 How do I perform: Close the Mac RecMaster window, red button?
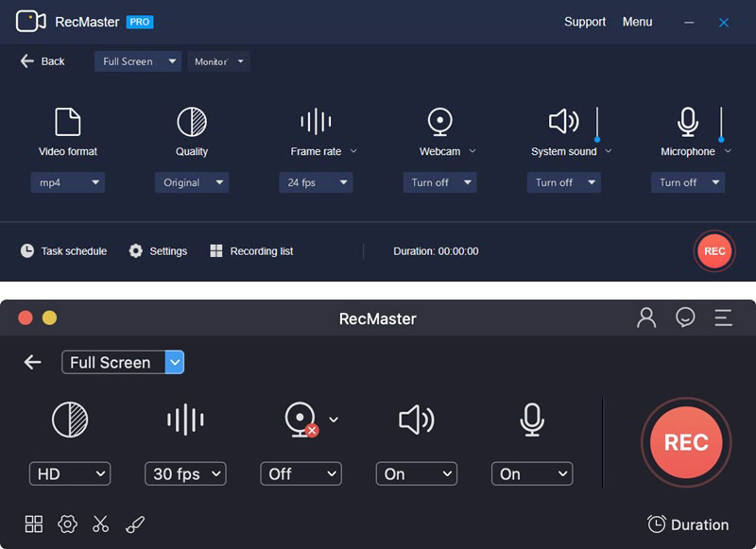click(x=26, y=317)
